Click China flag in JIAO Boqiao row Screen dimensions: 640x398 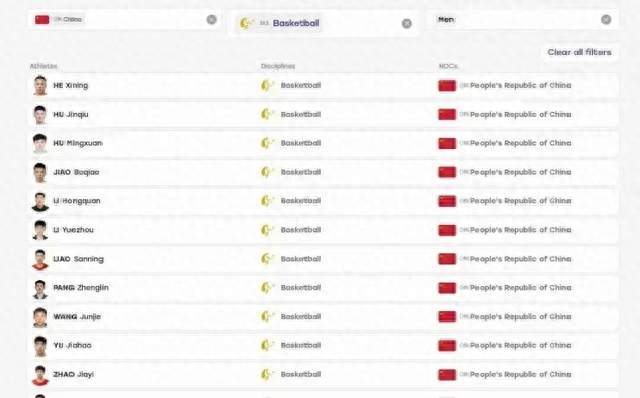pos(447,172)
